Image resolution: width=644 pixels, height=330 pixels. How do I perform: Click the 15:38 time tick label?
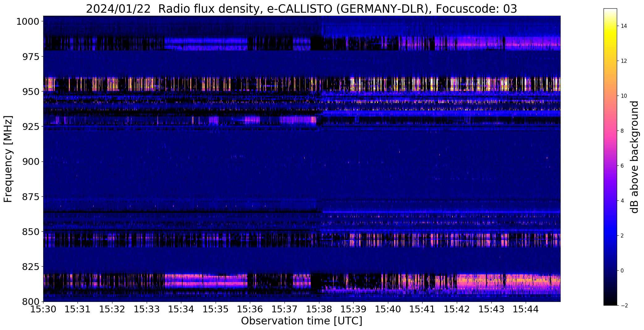tap(319, 309)
